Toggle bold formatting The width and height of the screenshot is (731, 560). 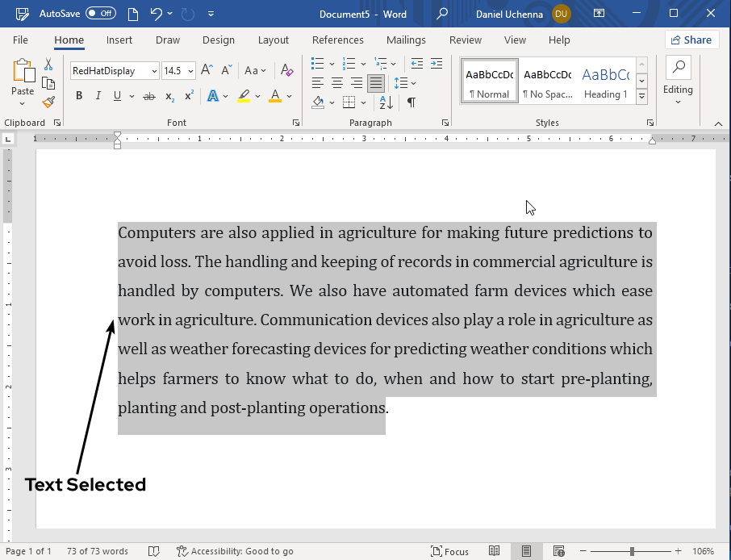(x=78, y=95)
